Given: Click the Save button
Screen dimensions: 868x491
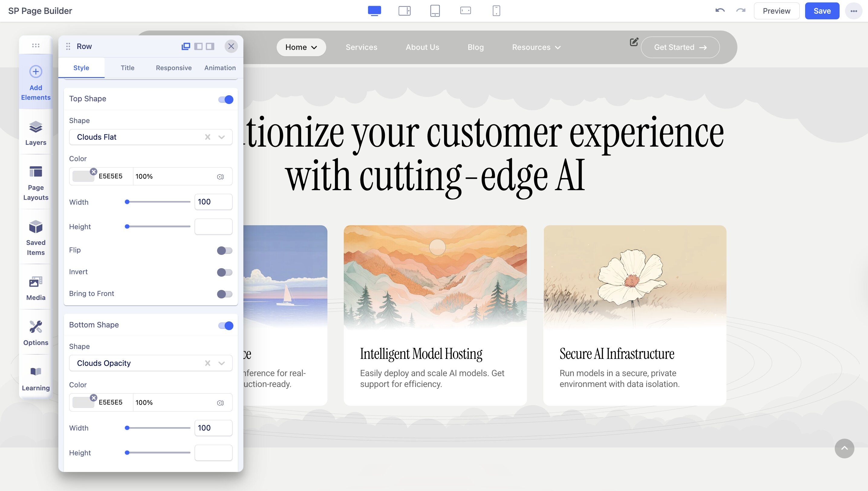Looking at the screenshot, I should (822, 11).
